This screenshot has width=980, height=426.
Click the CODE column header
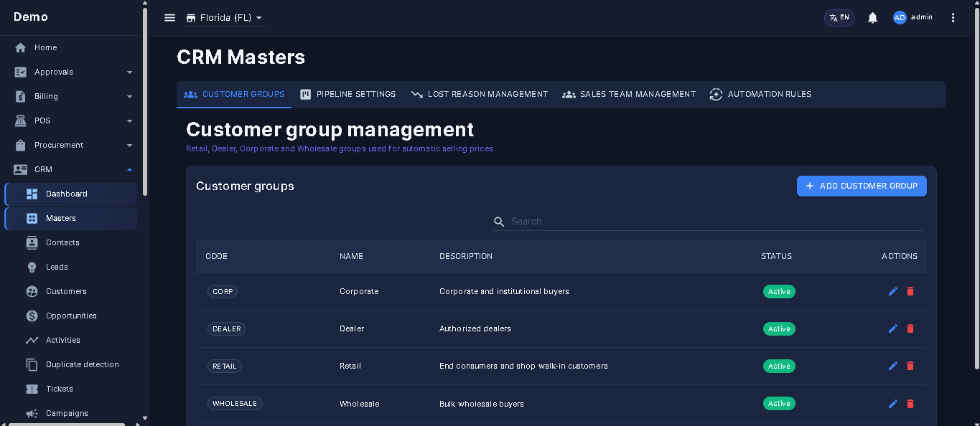coord(216,257)
